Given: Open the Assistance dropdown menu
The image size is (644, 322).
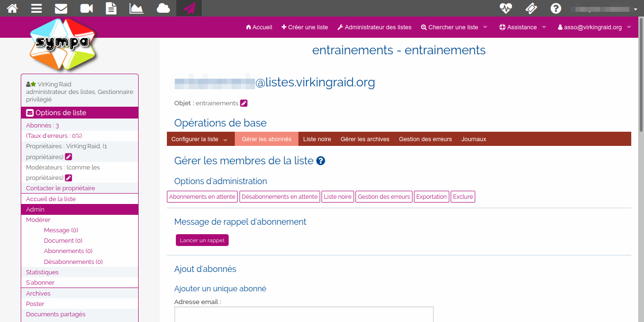Looking at the screenshot, I should click(522, 27).
